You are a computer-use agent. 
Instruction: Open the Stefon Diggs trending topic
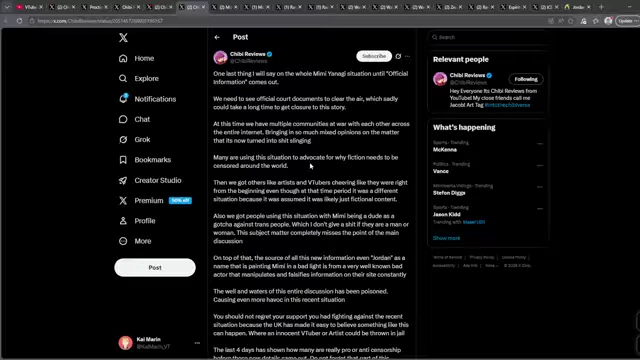point(449,193)
